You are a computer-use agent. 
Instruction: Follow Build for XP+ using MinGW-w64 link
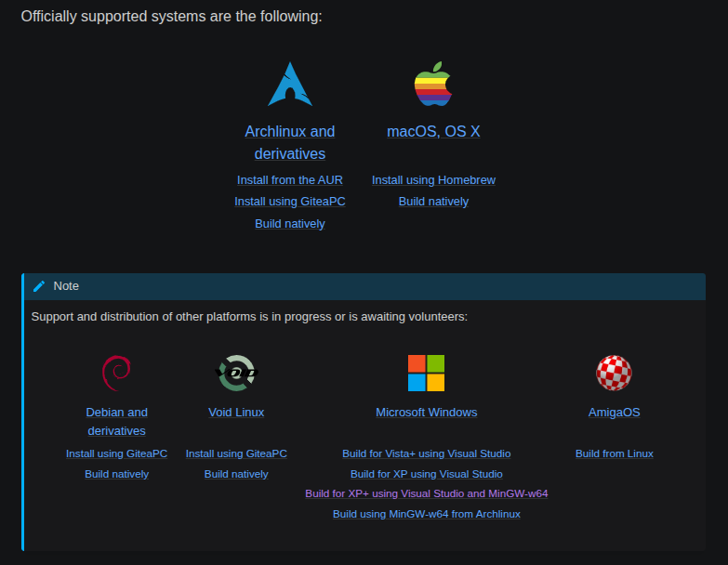[x=426, y=493]
